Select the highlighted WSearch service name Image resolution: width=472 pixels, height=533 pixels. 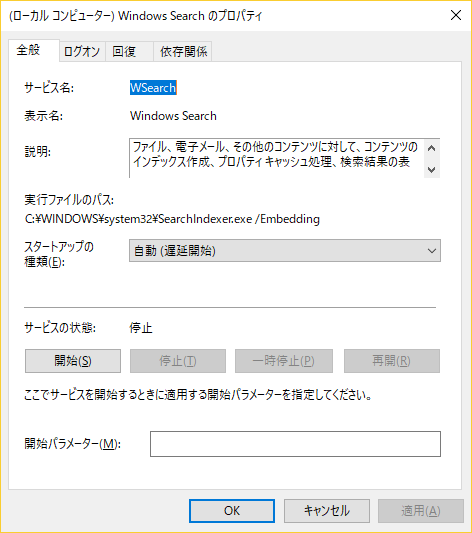(x=153, y=88)
